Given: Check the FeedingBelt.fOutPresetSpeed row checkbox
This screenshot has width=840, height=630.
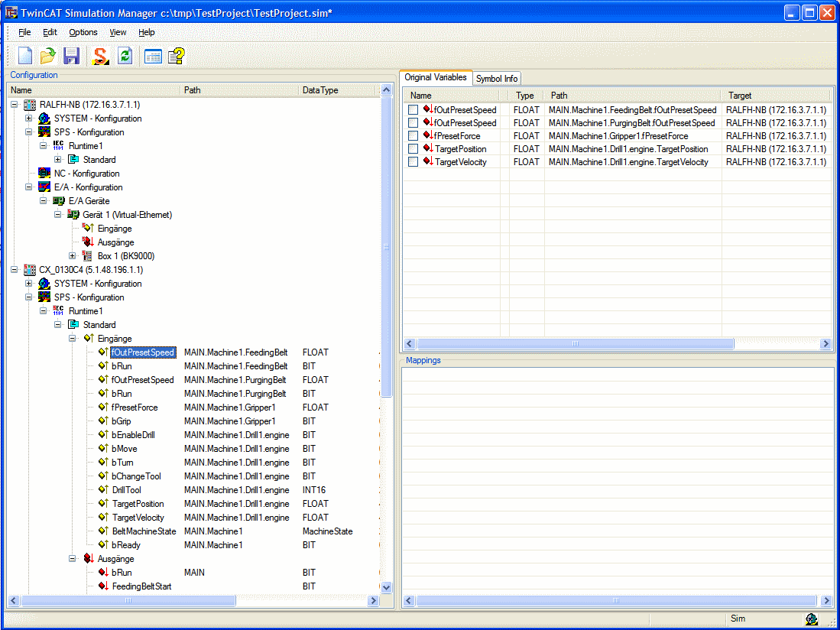Looking at the screenshot, I should [x=413, y=110].
